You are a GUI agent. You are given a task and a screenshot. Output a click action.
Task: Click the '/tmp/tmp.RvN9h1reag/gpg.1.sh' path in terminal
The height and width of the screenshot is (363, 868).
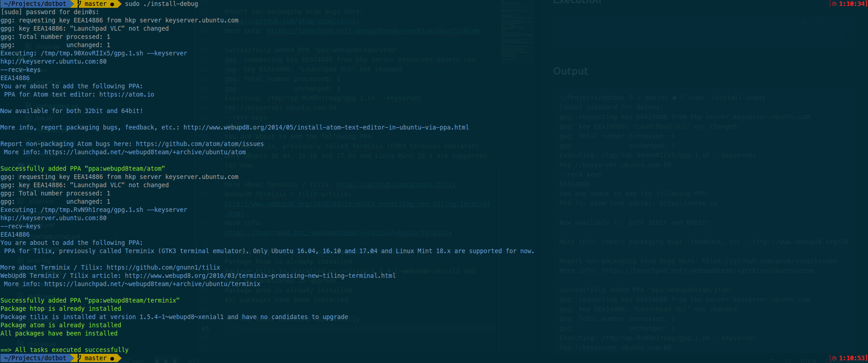92,210
